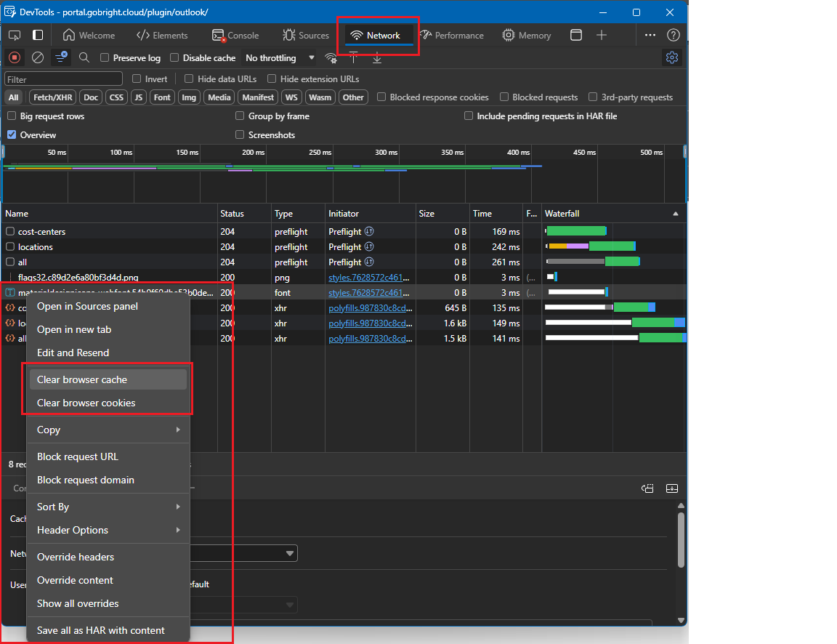Expand the Header Options submenu

pos(108,530)
